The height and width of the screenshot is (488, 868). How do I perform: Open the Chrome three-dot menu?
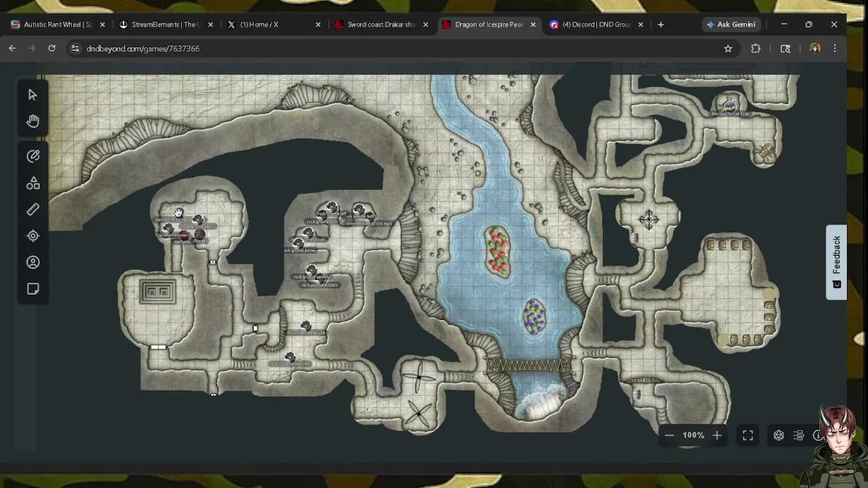coord(835,48)
